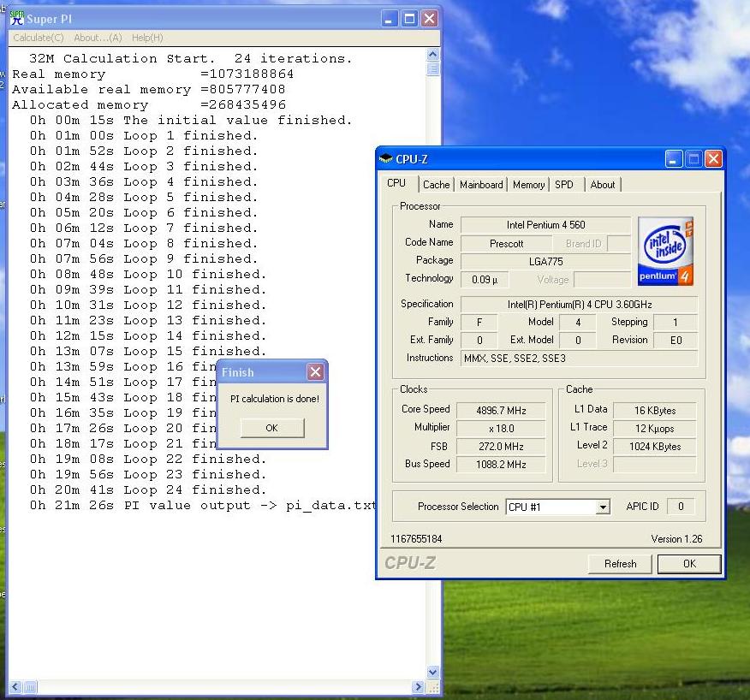Click the Revision value E0
750x700 pixels.
coord(676,341)
